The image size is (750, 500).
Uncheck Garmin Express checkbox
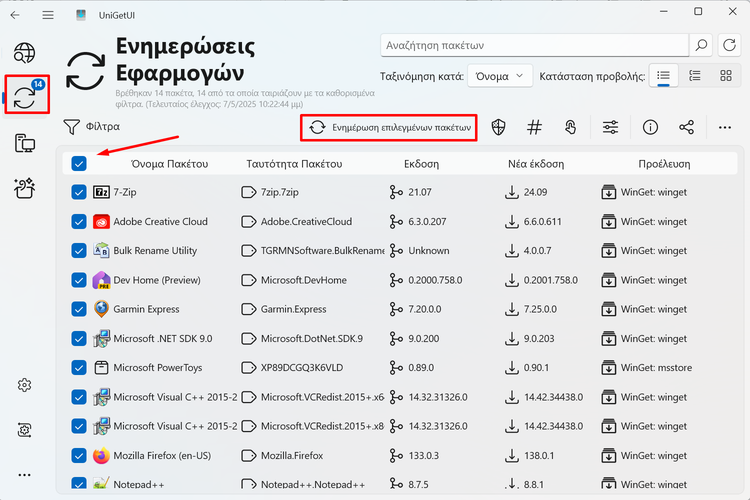(x=79, y=309)
